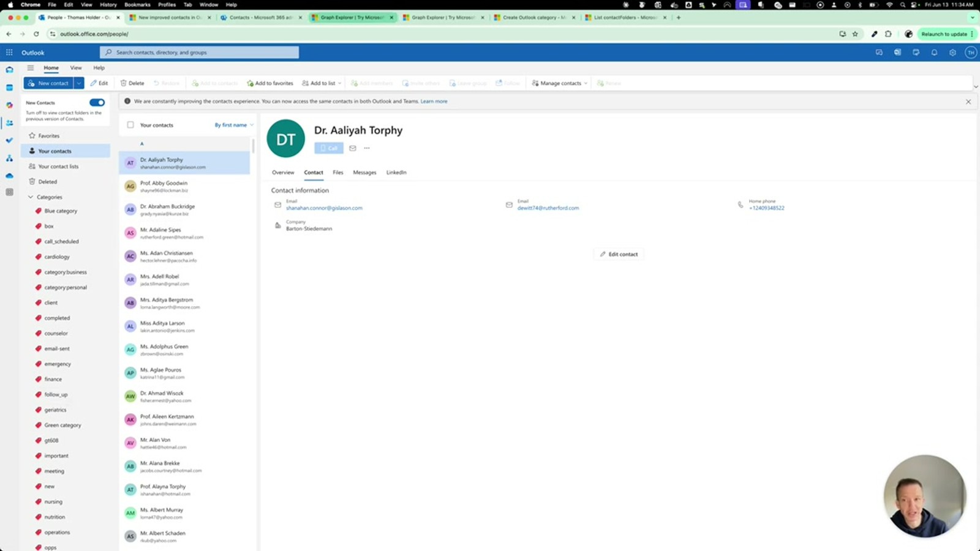Open the Messages tab of the contact
980x551 pixels.
click(364, 173)
